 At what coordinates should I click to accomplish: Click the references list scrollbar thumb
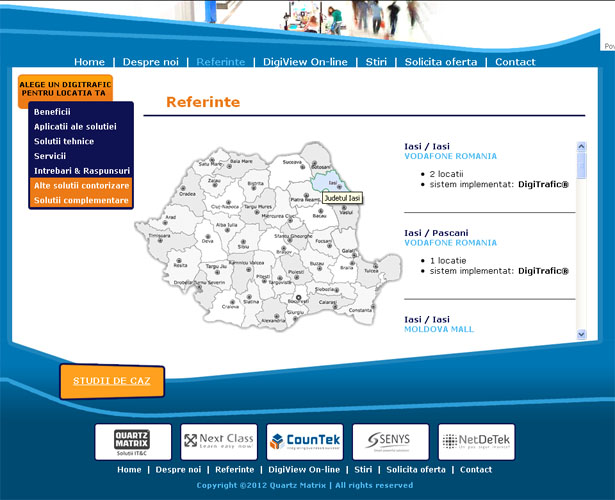[x=581, y=165]
